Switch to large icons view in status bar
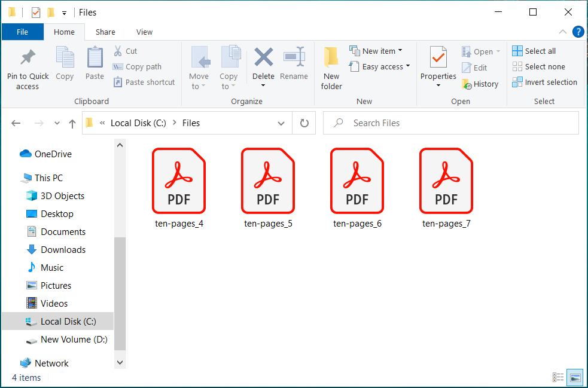Screen dimensions: 588x388 575,377
